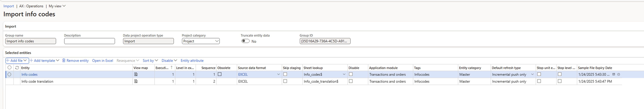The image size is (644, 109).
Task: Click Entity category column header
Action: (x=474, y=68)
